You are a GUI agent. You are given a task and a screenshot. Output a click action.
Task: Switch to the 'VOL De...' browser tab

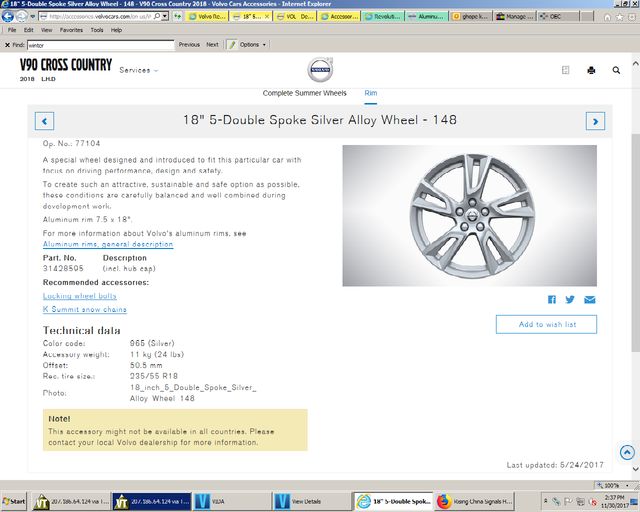point(296,16)
